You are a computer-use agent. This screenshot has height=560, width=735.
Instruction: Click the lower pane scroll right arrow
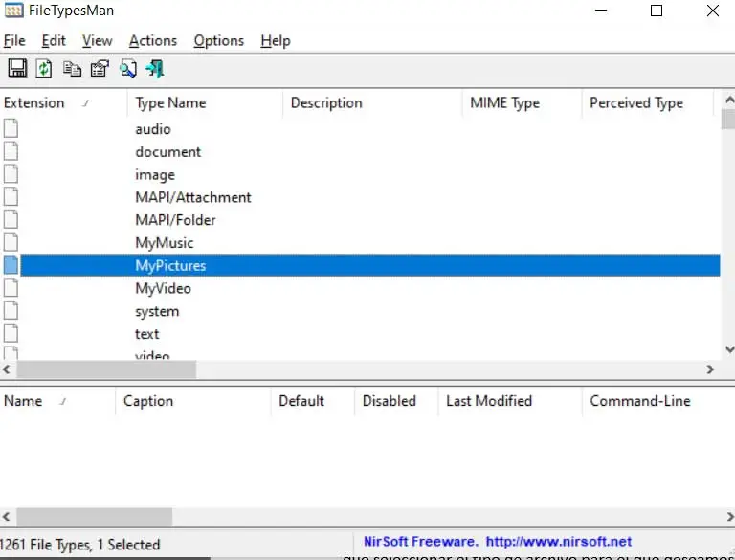(729, 517)
